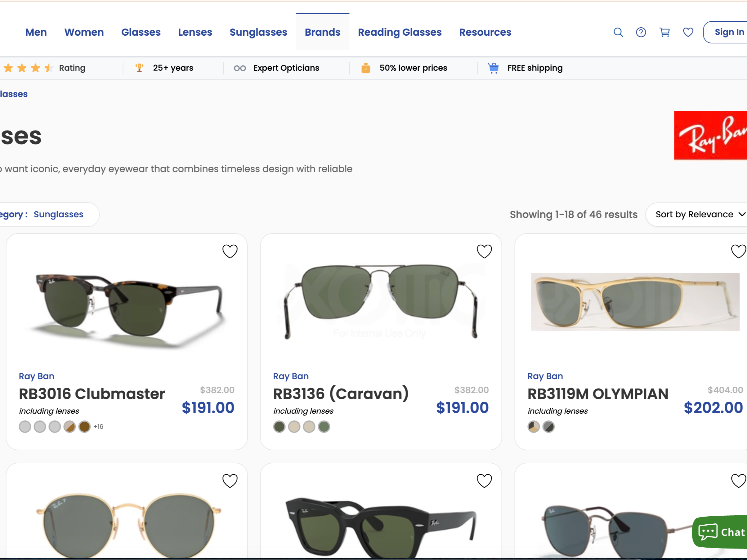This screenshot has height=560, width=747.
Task: Favorite the round gold-frame sunglasses with its heart
Action: coord(230,481)
